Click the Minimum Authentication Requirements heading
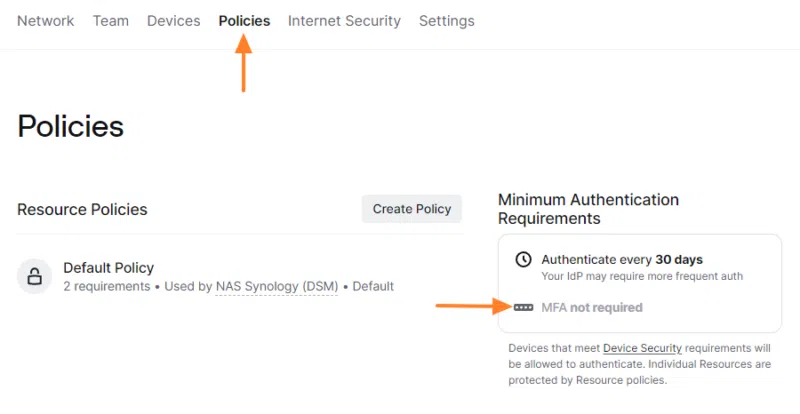 [x=588, y=208]
